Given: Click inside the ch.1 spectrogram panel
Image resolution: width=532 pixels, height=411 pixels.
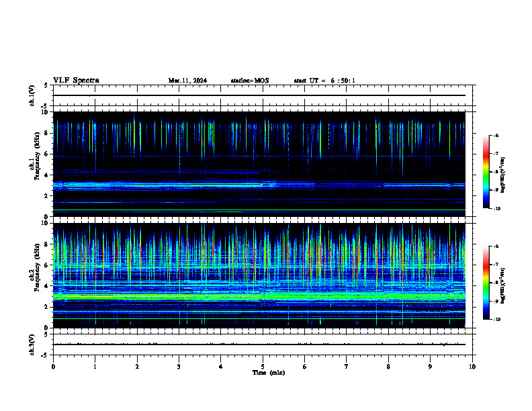Looking at the screenshot, I should click(259, 164).
